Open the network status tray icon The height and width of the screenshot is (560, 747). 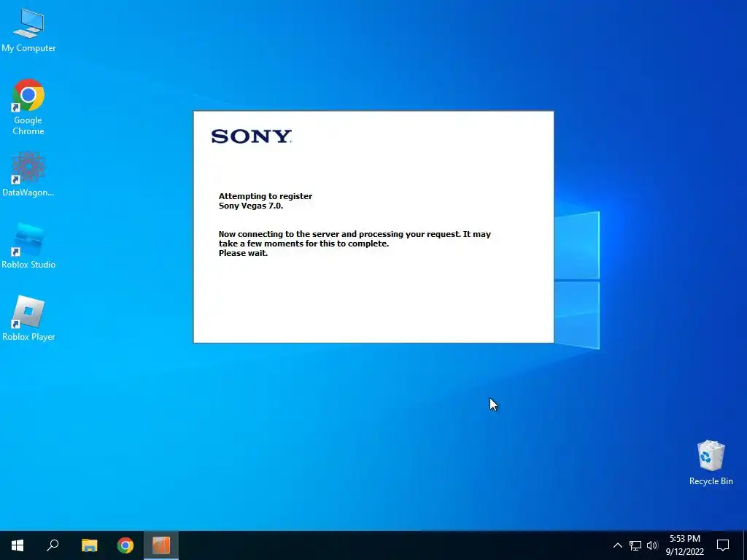[635, 545]
